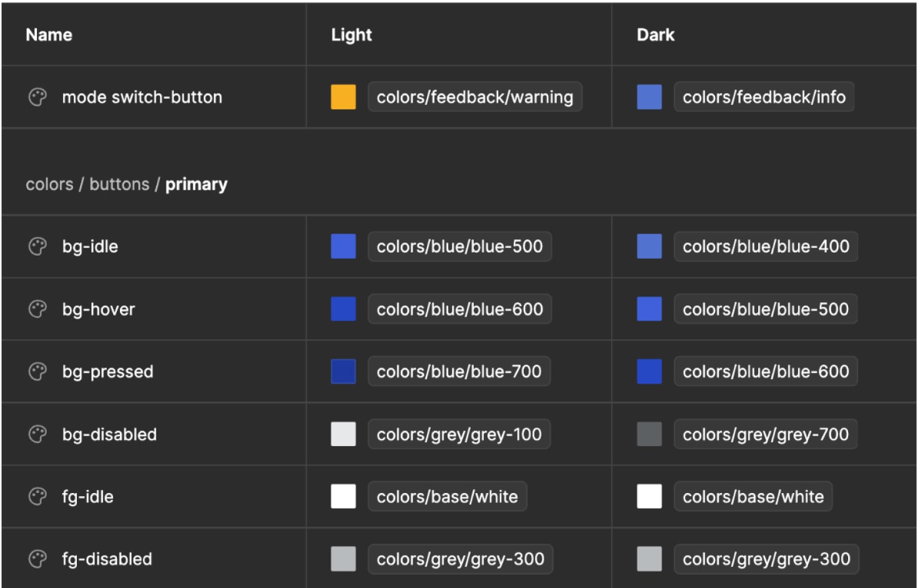Click the palette icon next to fg-idle

coord(37,497)
